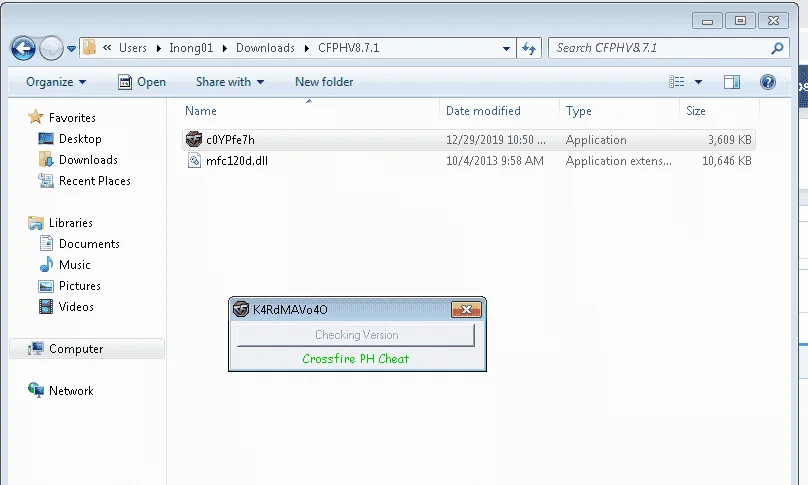The width and height of the screenshot is (808, 485).
Task: Click the Application type cell
Action: coord(596,140)
